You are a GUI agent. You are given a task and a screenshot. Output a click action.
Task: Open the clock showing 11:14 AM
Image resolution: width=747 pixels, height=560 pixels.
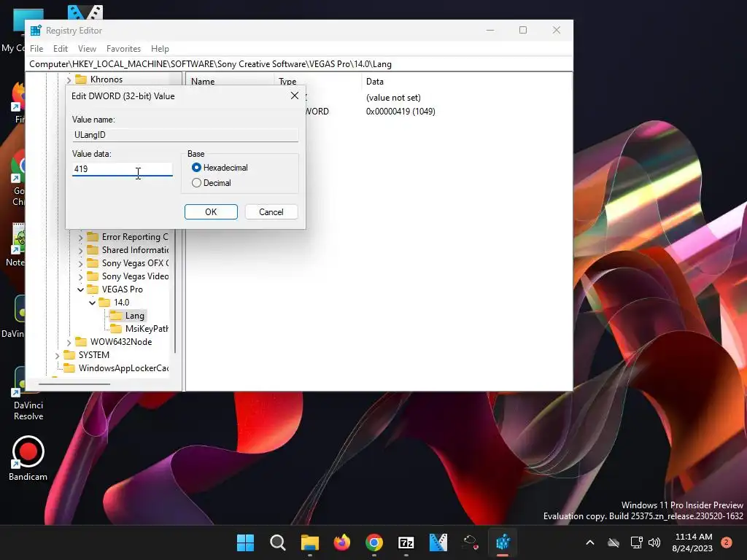pyautogui.click(x=692, y=542)
